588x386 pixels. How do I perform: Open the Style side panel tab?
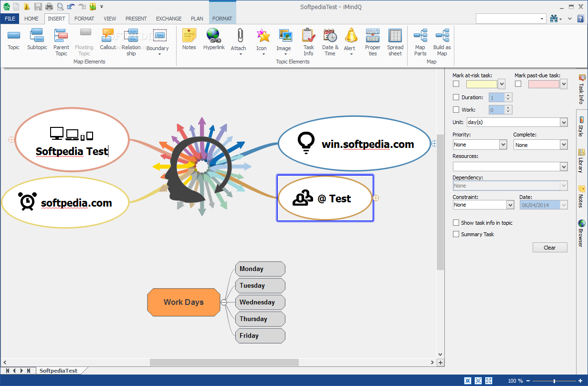(581, 125)
